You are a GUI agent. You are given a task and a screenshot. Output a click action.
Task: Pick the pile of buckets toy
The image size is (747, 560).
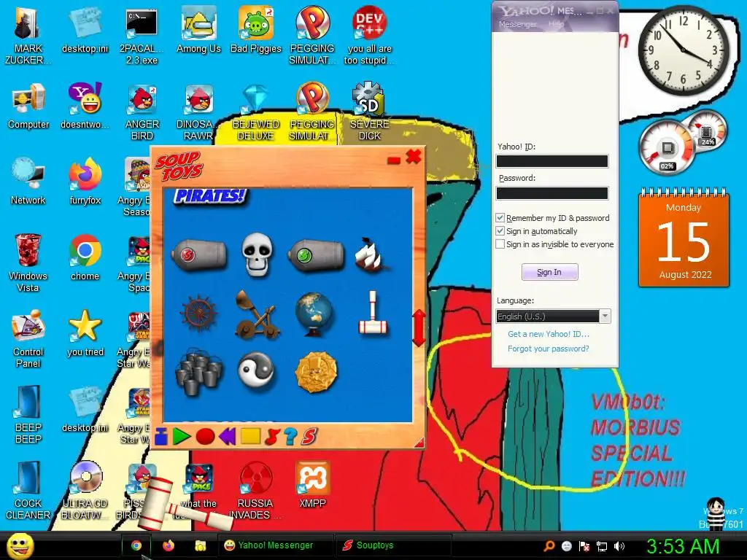click(x=198, y=371)
